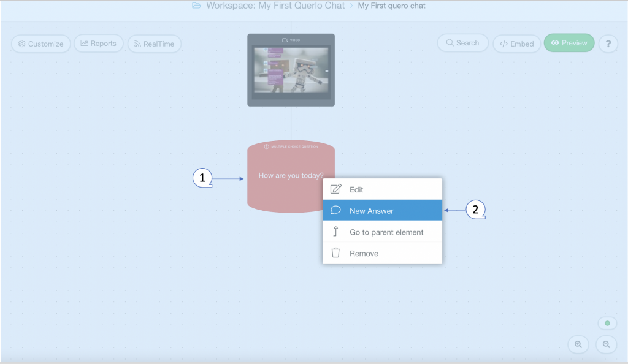Choose Go to parent element menu entry
The image size is (628, 364).
coord(382,232)
